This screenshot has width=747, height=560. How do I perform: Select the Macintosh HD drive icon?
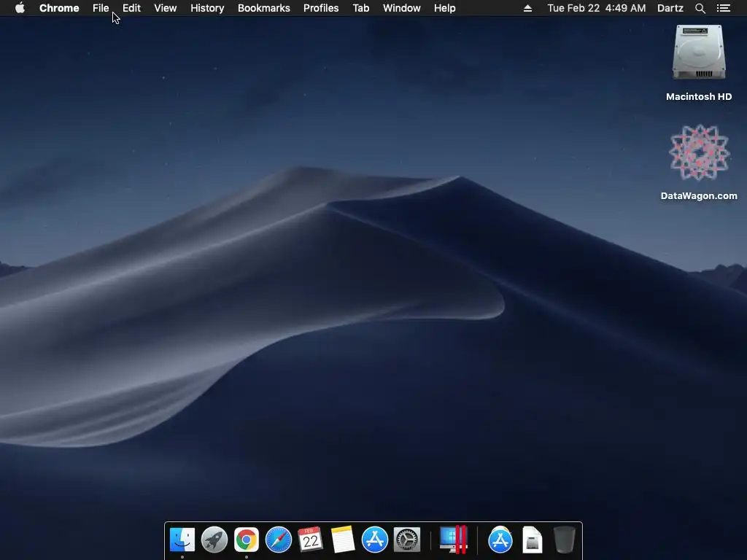pos(699,52)
